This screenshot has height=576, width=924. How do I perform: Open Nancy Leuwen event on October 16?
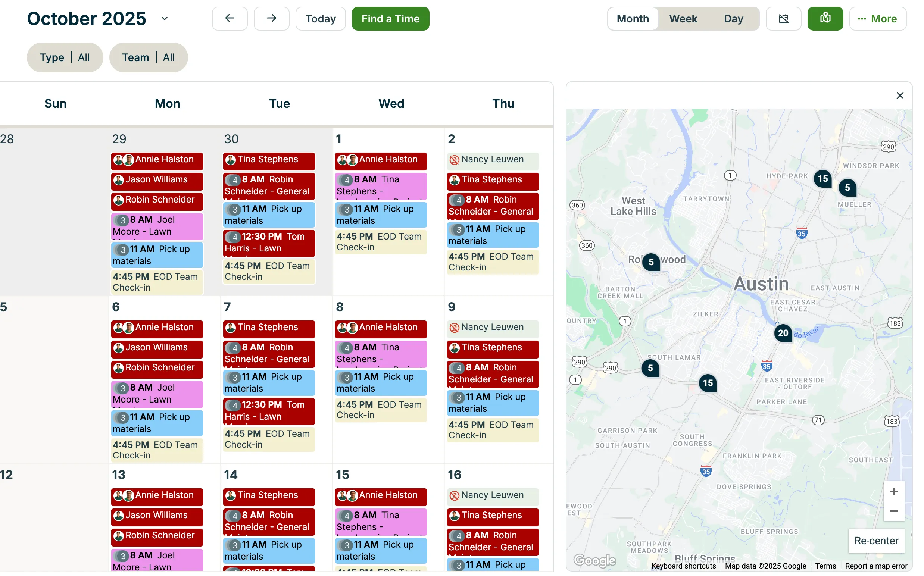(x=493, y=497)
